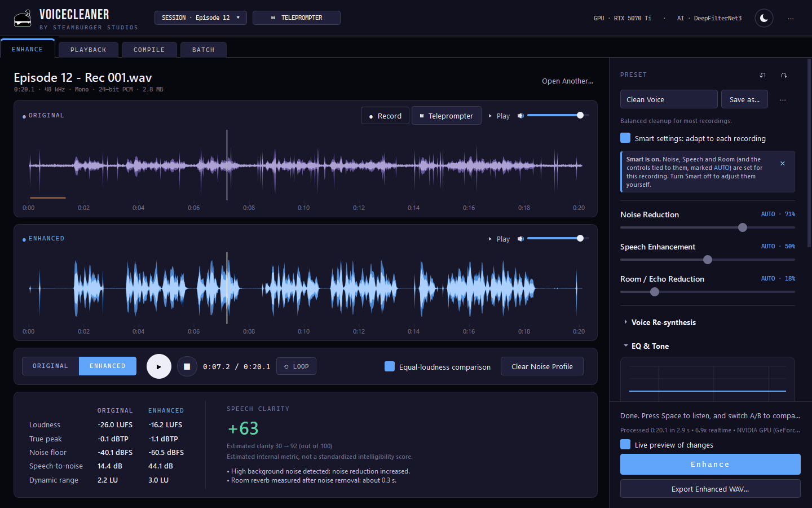Click the main round play button
812x508 pixels.
point(159,366)
